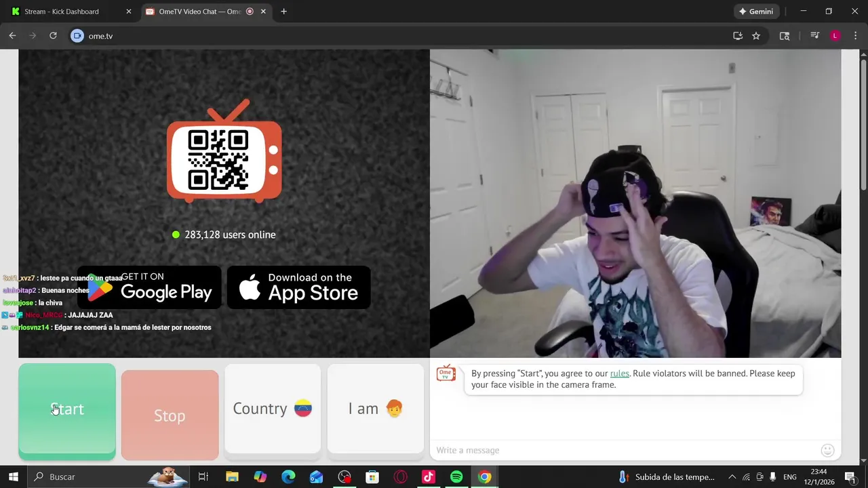The width and height of the screenshot is (868, 488).
Task: Click the OmeTV QR code TV logo
Action: (x=224, y=151)
